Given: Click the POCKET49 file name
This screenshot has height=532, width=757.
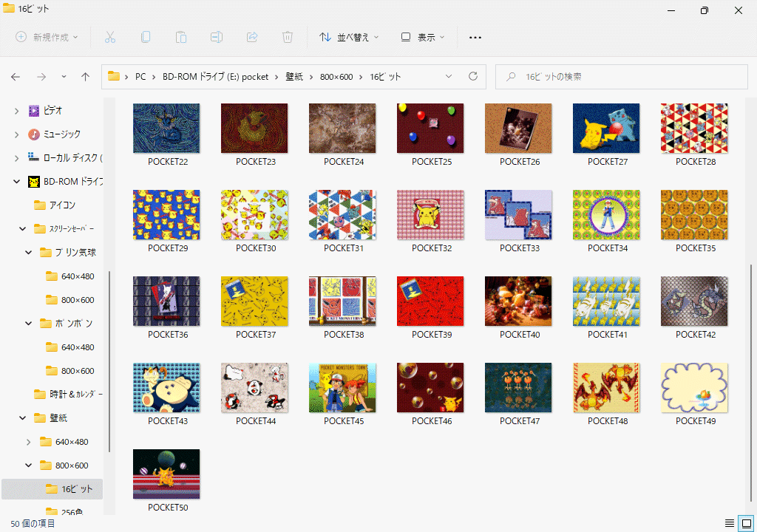Looking at the screenshot, I should click(696, 421).
